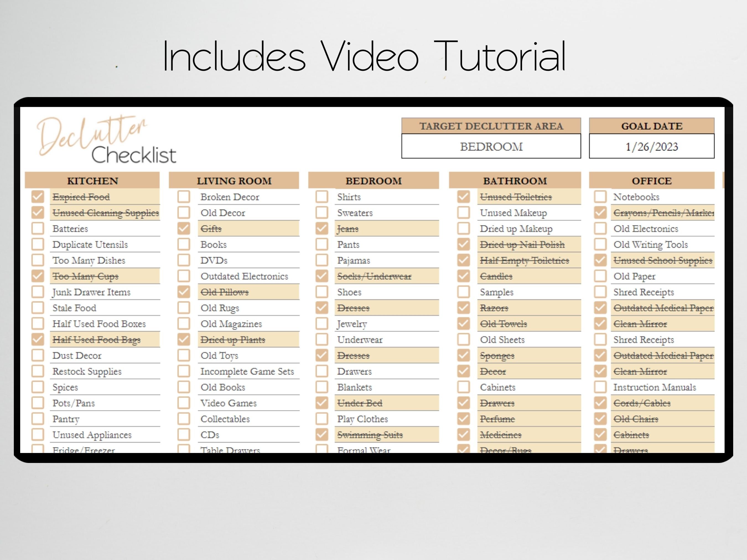747x560 pixels.
Task: Uncheck the Expired Food item
Action: click(38, 197)
